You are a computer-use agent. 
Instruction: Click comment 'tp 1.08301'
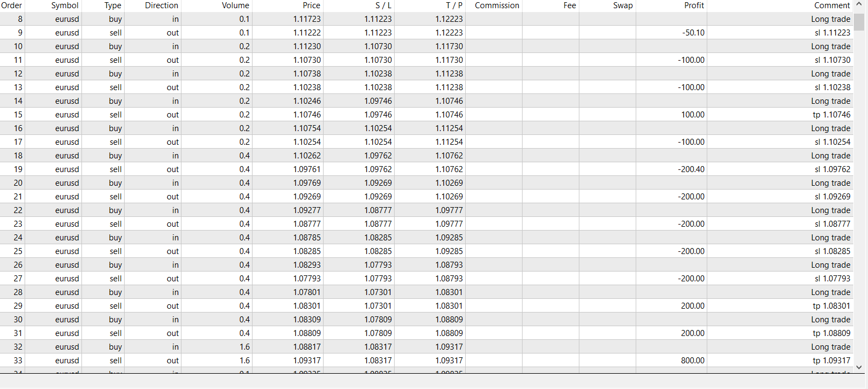click(831, 306)
